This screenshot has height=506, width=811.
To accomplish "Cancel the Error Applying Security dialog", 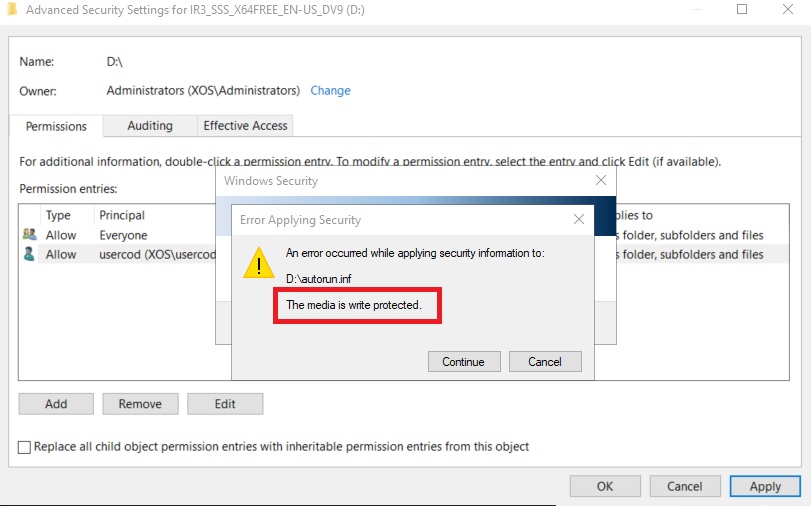I will coord(545,362).
